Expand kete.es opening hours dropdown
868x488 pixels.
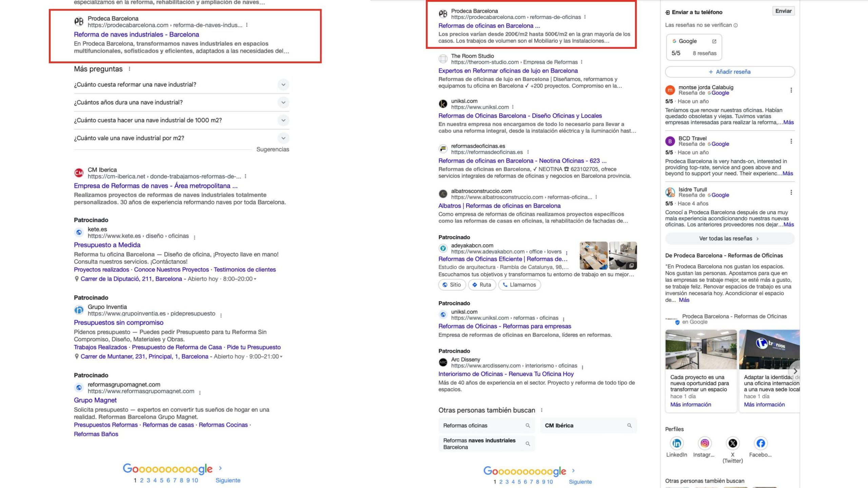[255, 279]
